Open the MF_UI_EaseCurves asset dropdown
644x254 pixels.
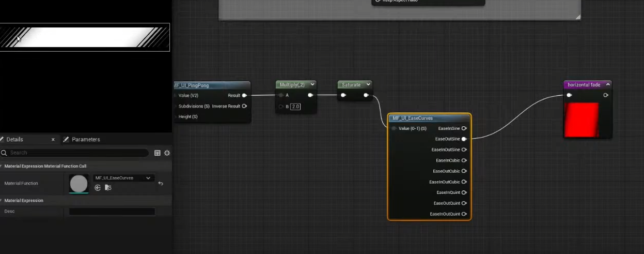pyautogui.click(x=123, y=178)
